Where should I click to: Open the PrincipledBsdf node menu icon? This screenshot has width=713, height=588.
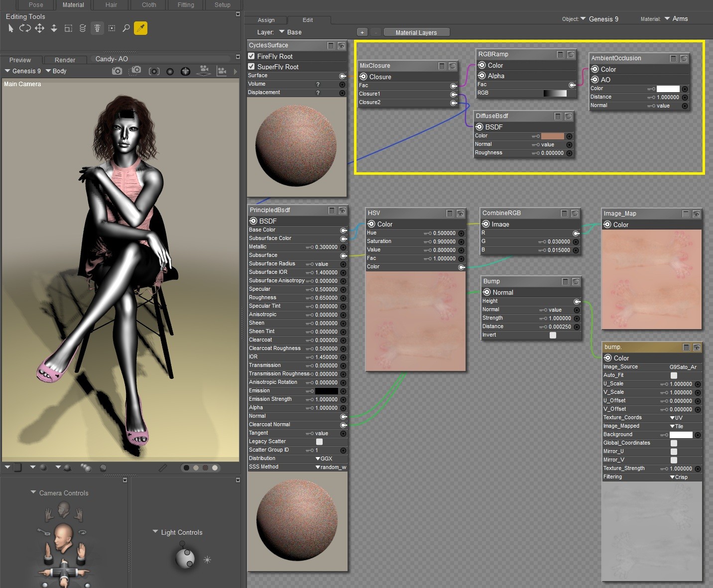click(332, 211)
